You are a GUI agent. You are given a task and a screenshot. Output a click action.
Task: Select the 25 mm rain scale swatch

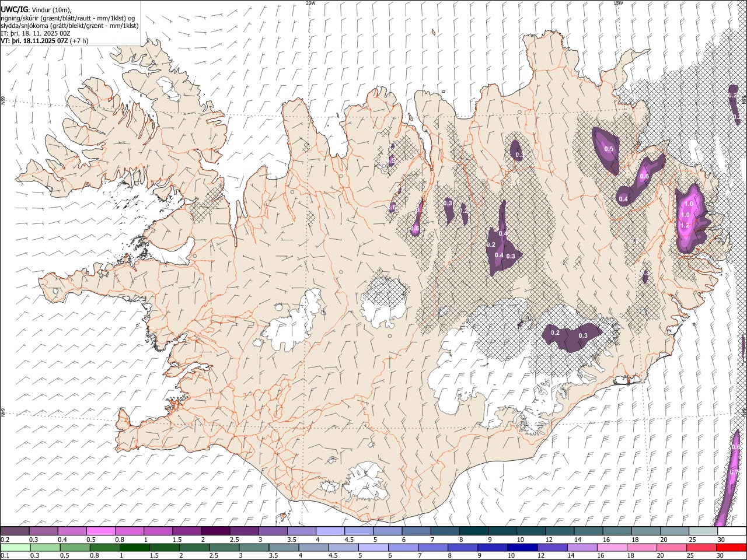pos(702,548)
